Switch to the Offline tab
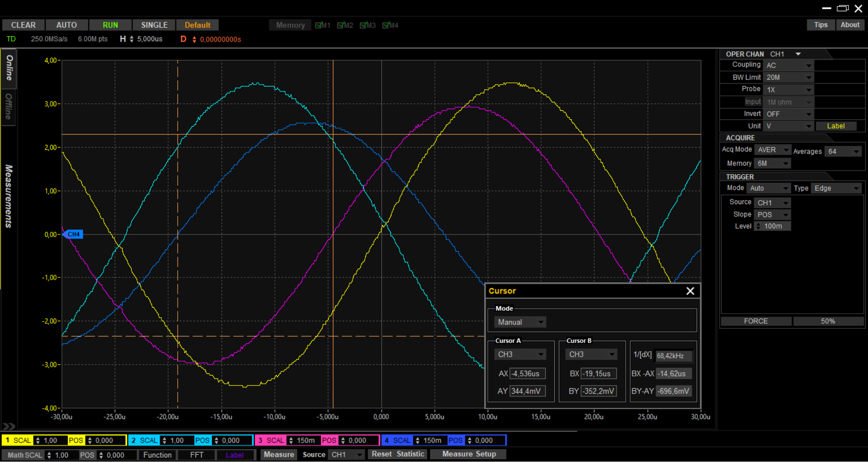 tap(9, 106)
